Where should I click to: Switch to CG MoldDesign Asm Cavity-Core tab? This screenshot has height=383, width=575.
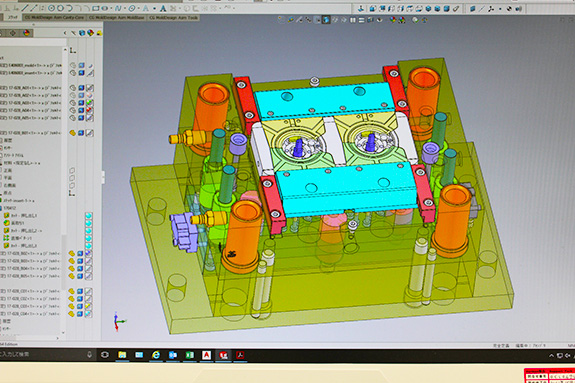(54, 18)
